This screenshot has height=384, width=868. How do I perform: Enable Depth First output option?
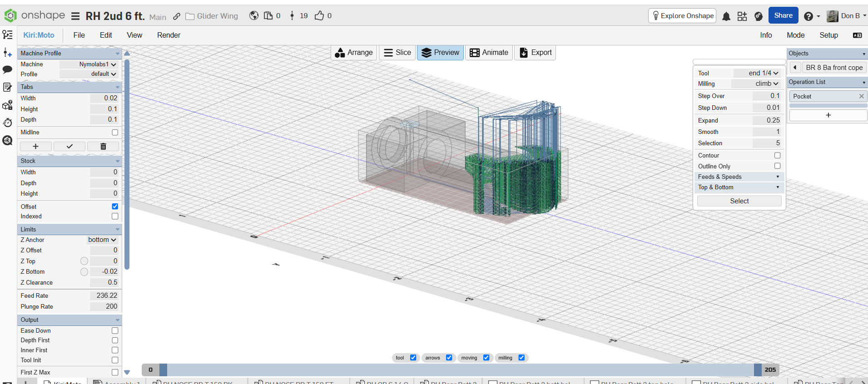click(115, 340)
